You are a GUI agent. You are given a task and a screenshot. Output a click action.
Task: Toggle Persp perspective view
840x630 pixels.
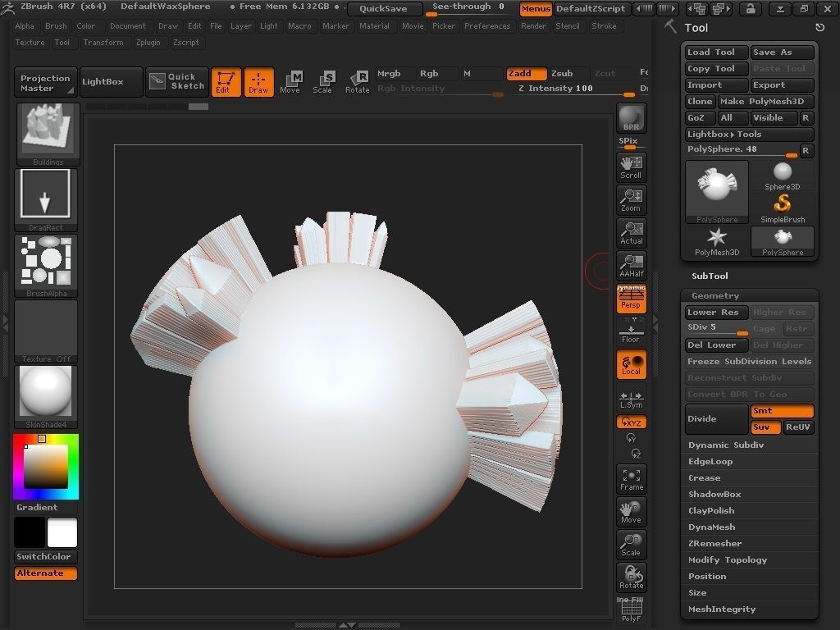click(631, 299)
